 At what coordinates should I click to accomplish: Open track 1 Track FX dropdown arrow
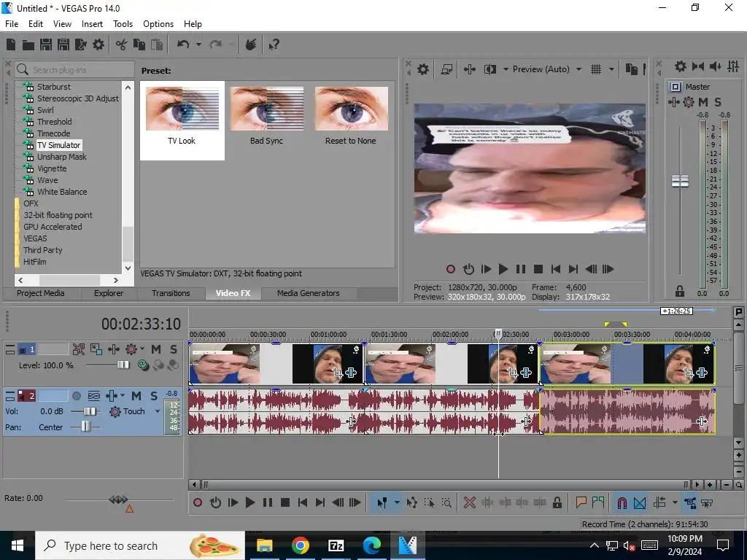point(142,349)
